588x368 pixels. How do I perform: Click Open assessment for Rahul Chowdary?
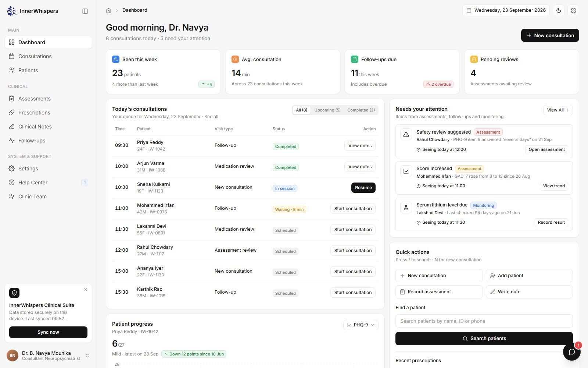pyautogui.click(x=546, y=149)
